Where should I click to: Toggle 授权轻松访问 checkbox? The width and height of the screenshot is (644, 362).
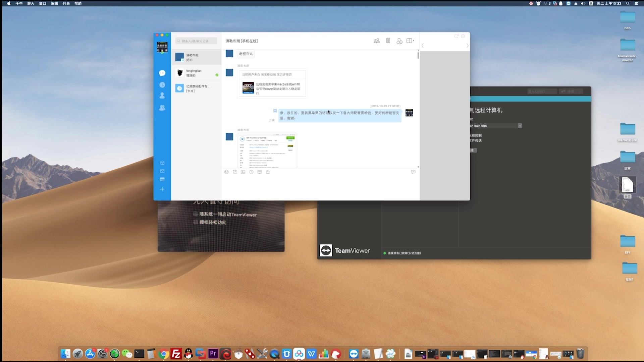[x=196, y=222]
